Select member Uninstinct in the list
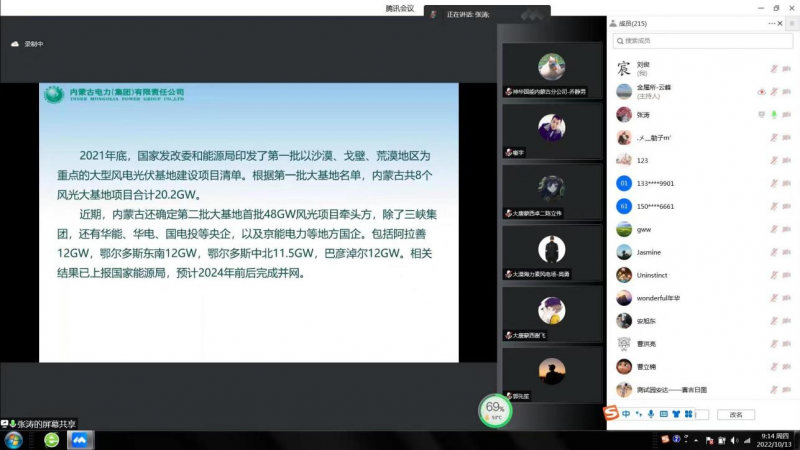The width and height of the screenshot is (800, 450). [703, 275]
